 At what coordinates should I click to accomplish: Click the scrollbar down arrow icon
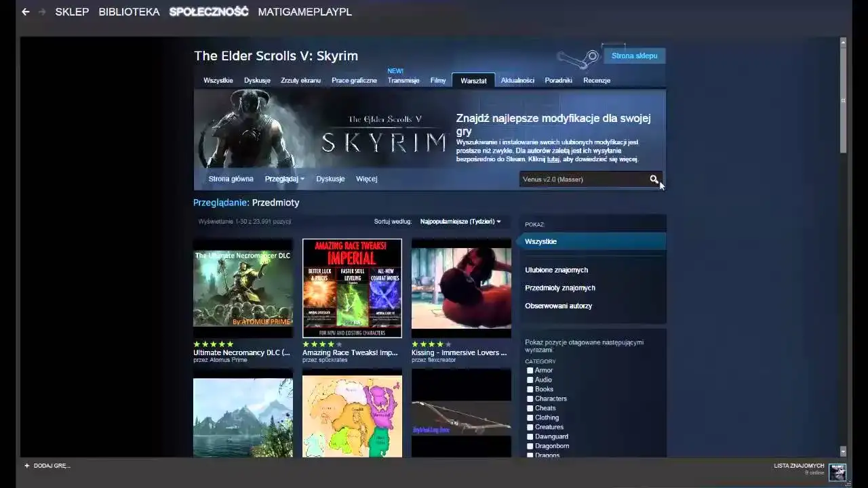click(843, 451)
